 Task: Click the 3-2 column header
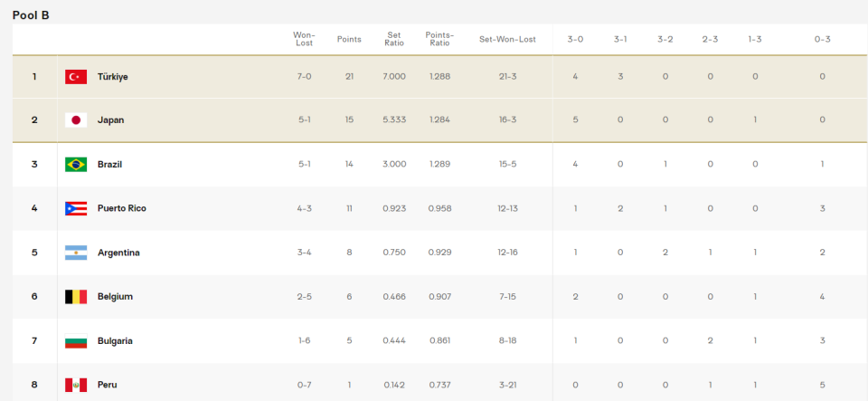665,39
